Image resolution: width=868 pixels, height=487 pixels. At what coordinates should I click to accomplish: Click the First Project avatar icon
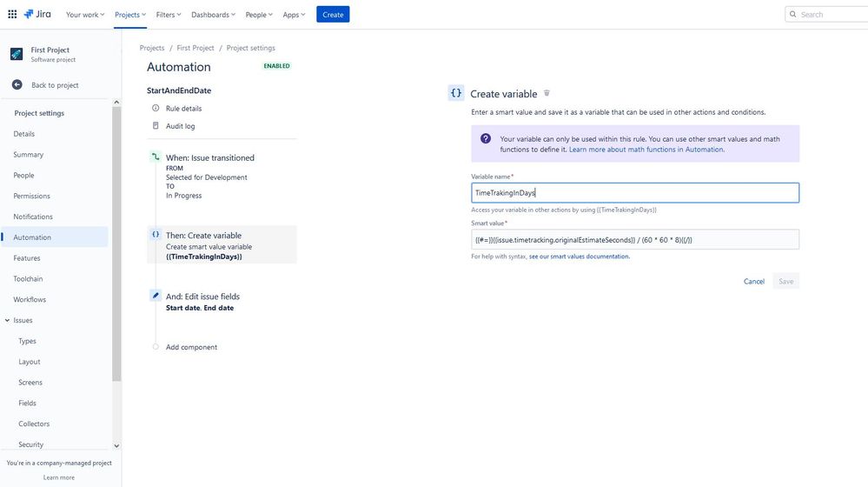tap(17, 54)
